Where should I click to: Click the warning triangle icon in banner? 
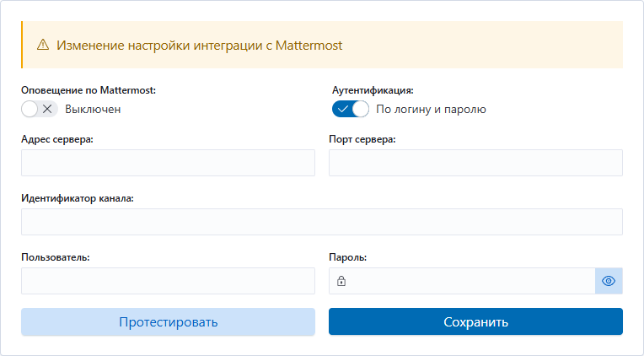click(43, 45)
